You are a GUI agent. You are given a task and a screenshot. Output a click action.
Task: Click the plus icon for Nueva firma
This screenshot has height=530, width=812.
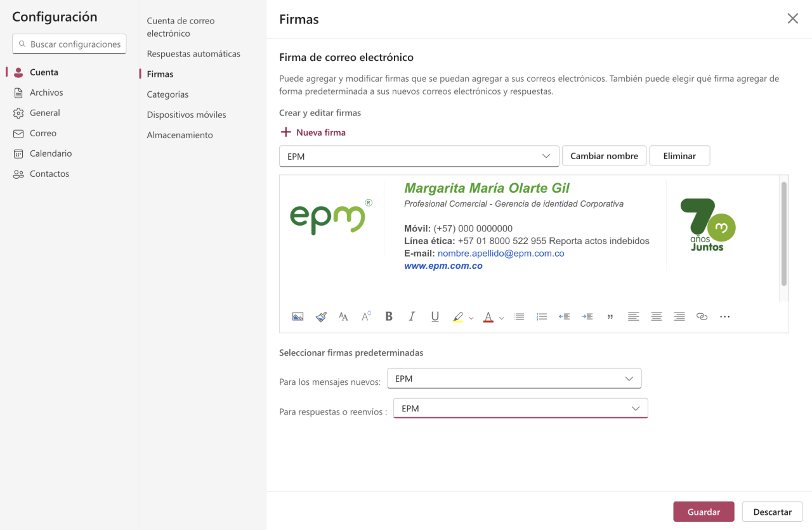[285, 132]
